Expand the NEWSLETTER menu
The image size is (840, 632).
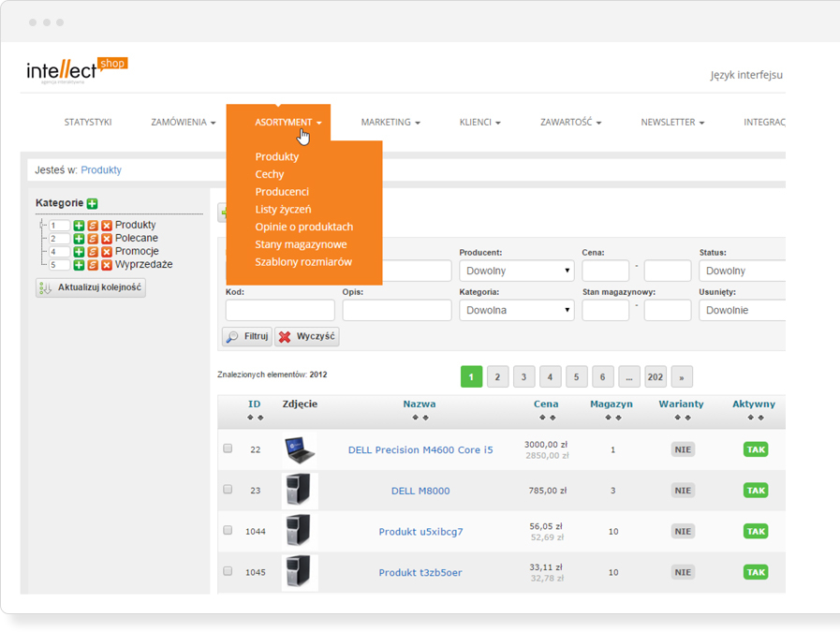click(672, 122)
